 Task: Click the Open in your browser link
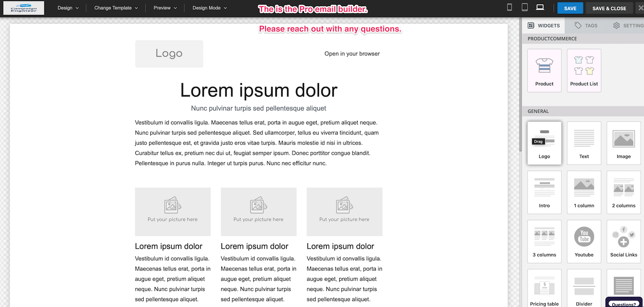tap(352, 54)
